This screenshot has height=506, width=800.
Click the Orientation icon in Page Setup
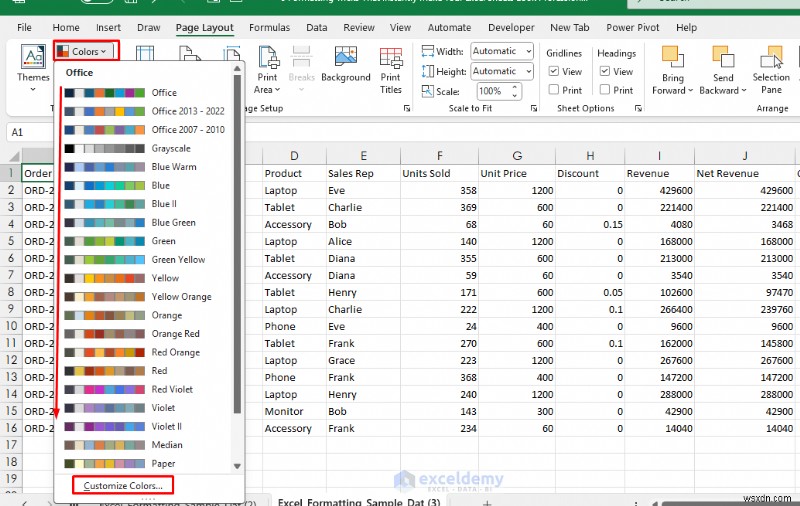(190, 55)
